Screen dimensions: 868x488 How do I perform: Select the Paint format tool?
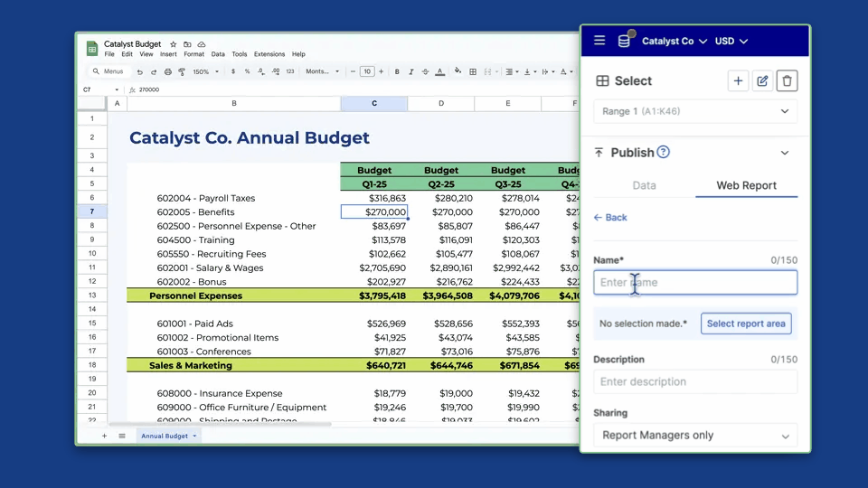182,71
